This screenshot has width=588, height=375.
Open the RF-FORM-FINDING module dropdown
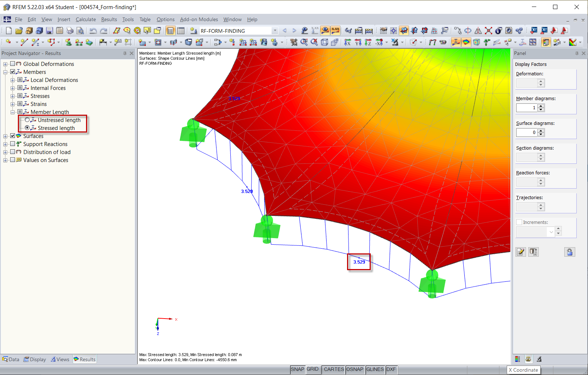click(x=275, y=31)
